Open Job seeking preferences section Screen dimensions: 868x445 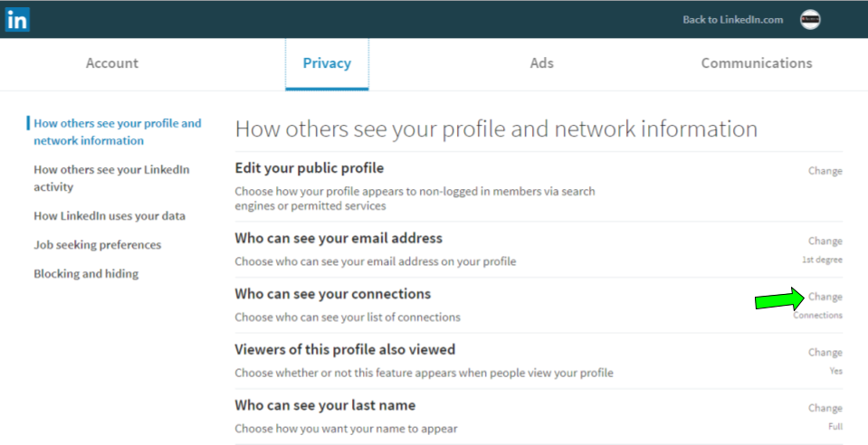click(x=97, y=245)
